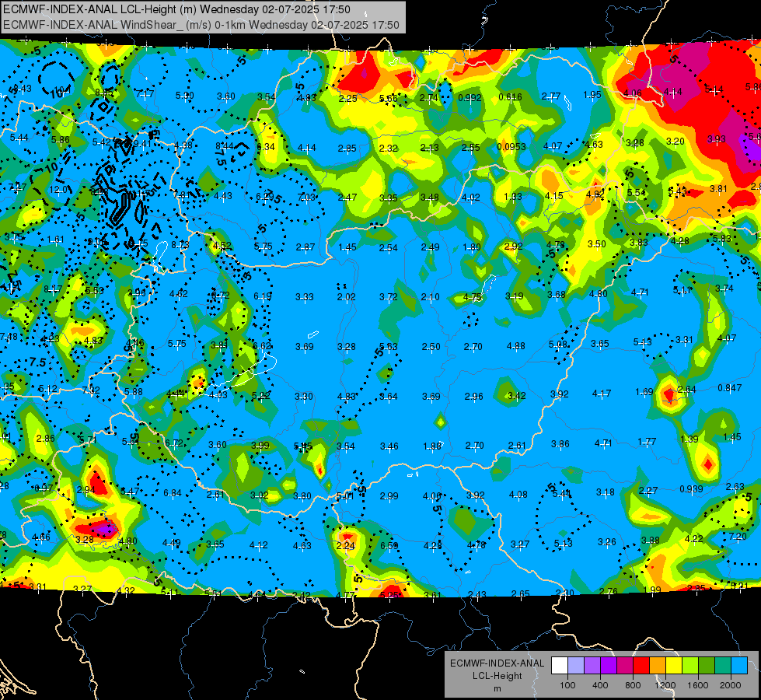Screen dimensions: 761x700
Task: Click the wind shear value '12.0'
Action: 58,190
